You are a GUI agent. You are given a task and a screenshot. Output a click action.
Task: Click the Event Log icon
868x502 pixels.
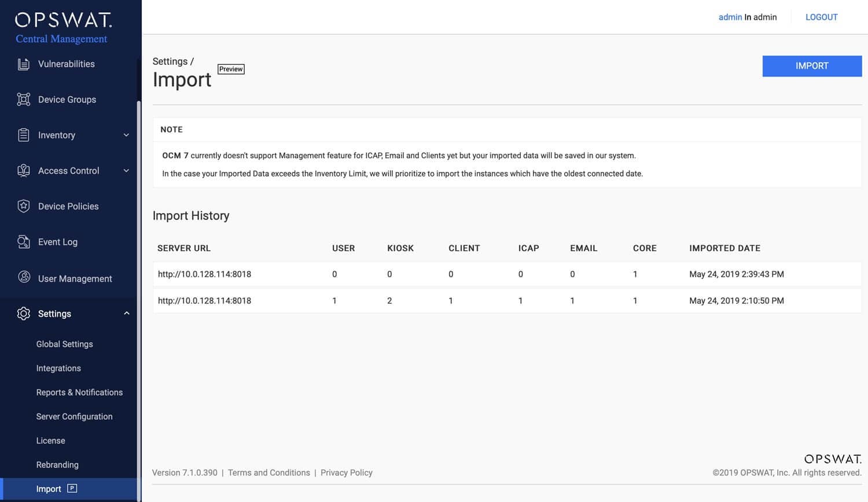pos(23,242)
